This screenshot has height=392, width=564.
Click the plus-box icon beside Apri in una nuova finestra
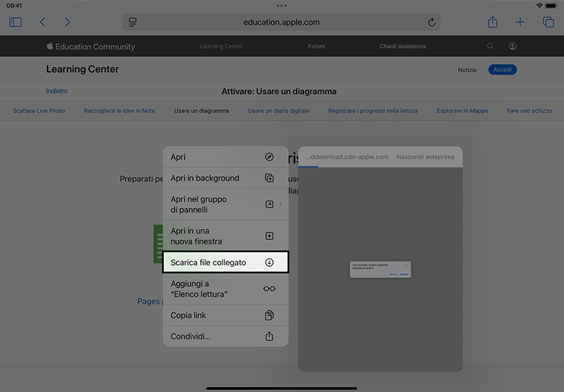269,236
